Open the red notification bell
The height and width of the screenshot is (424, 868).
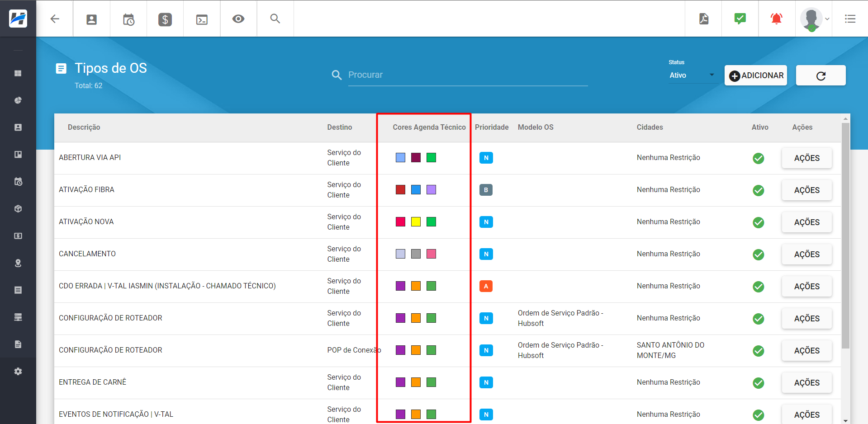pos(777,19)
